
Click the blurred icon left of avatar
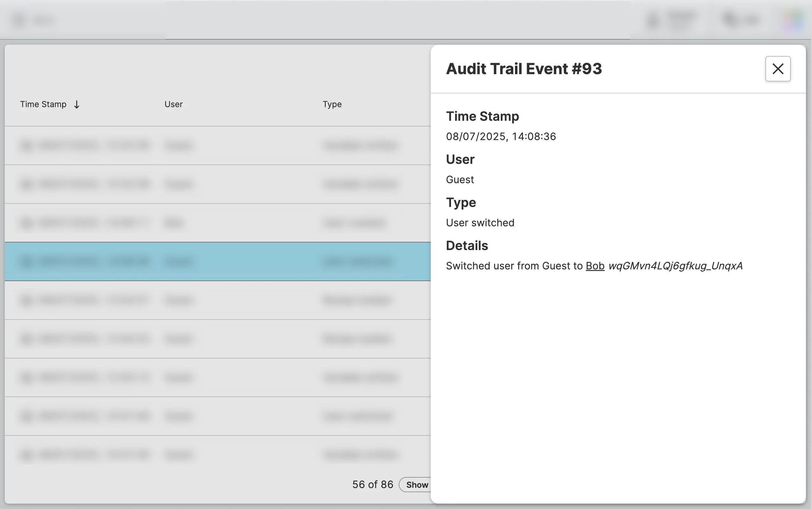point(730,20)
